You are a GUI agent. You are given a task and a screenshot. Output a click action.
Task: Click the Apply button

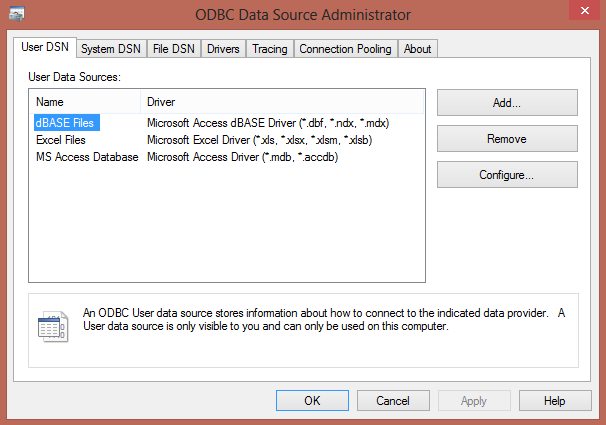click(x=474, y=401)
